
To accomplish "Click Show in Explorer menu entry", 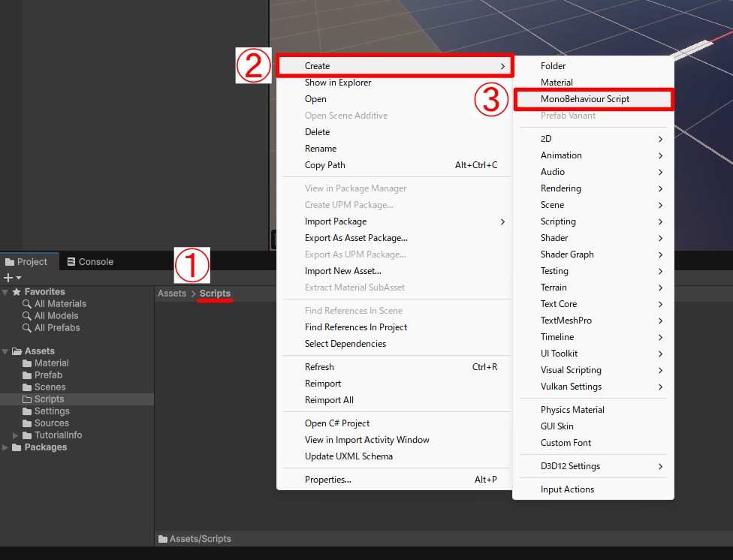I will point(338,83).
